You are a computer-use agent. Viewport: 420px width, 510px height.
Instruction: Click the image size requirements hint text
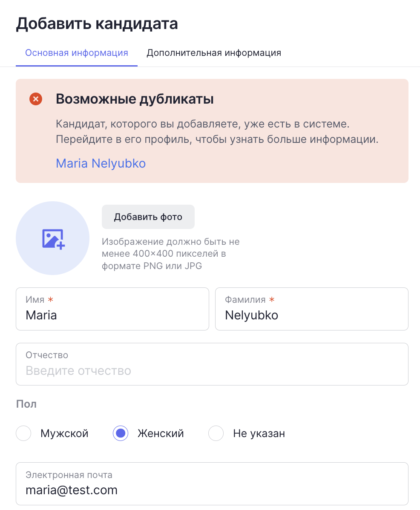click(171, 254)
